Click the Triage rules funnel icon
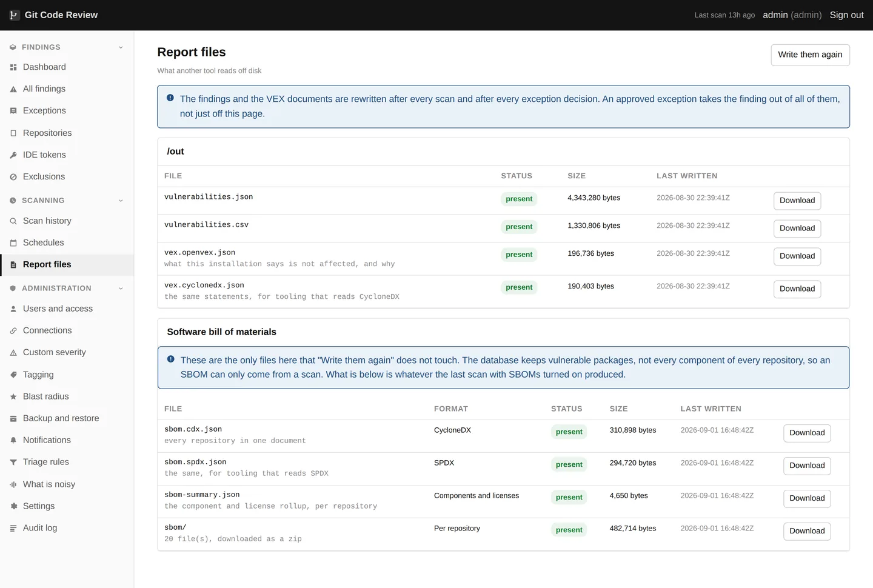The width and height of the screenshot is (873, 588). point(13,463)
